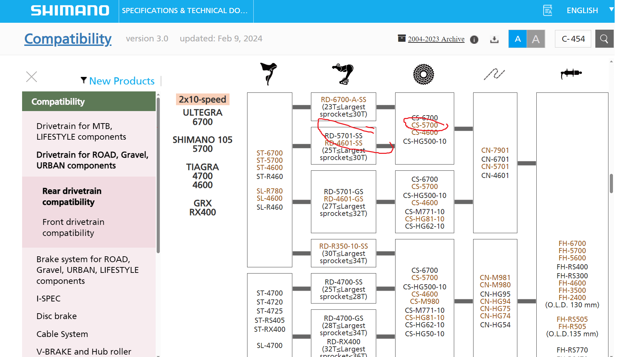
Task: Open the CS-M980 cassette link
Action: pos(425,301)
